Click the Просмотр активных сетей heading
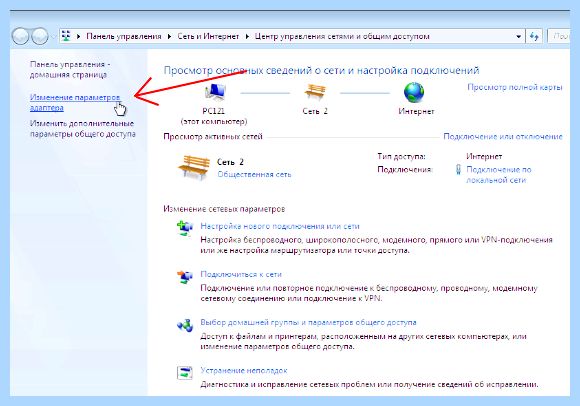The height and width of the screenshot is (406, 580). [x=213, y=136]
